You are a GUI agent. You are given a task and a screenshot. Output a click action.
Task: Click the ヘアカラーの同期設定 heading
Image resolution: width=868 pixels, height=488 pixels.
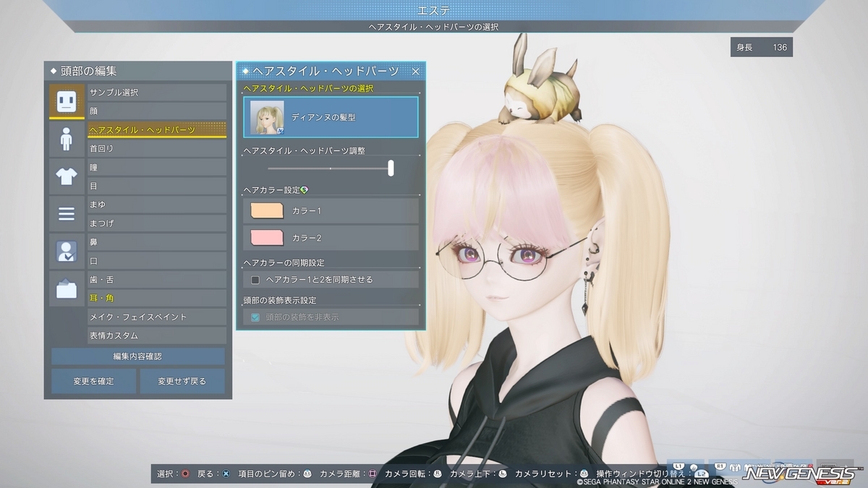(284, 262)
